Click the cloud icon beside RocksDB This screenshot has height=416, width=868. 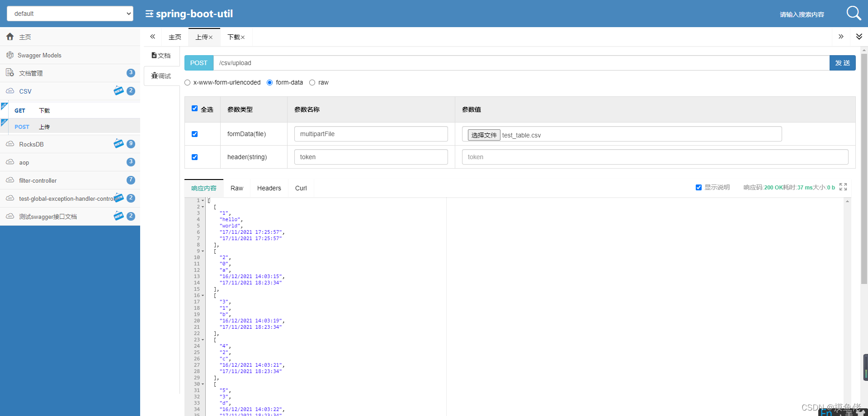pos(10,144)
